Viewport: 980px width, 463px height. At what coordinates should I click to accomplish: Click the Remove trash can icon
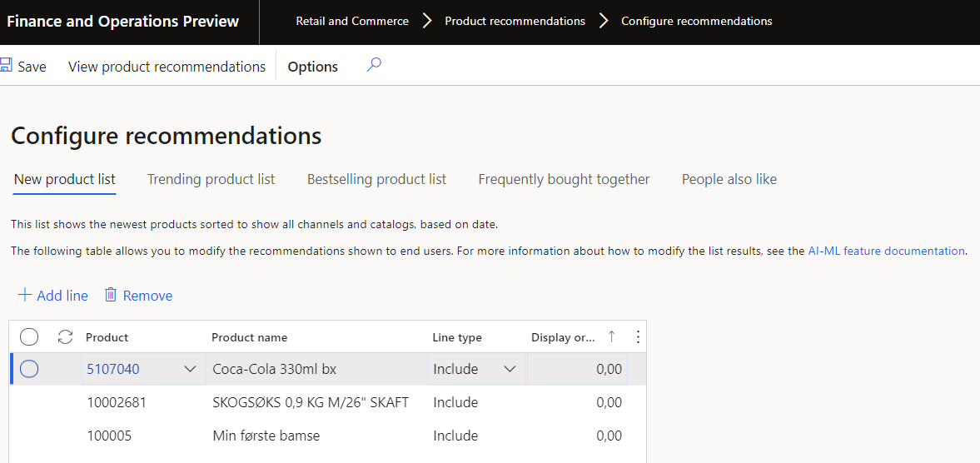(x=111, y=296)
